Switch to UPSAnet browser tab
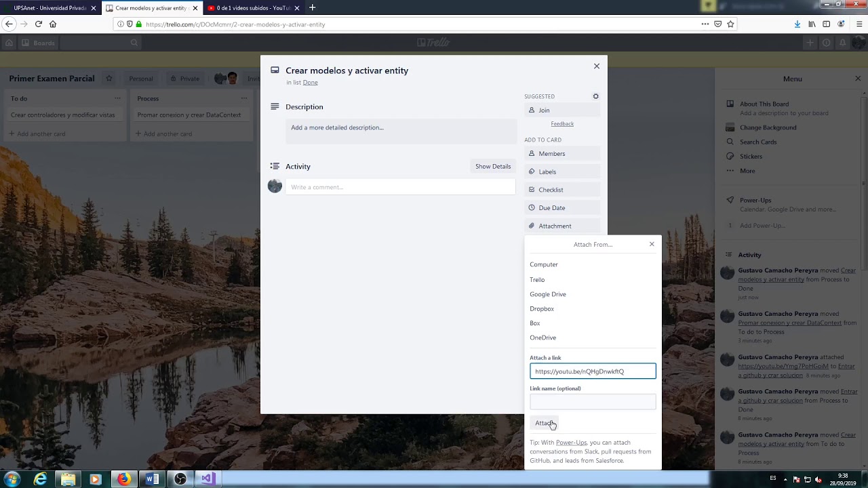 point(51,8)
